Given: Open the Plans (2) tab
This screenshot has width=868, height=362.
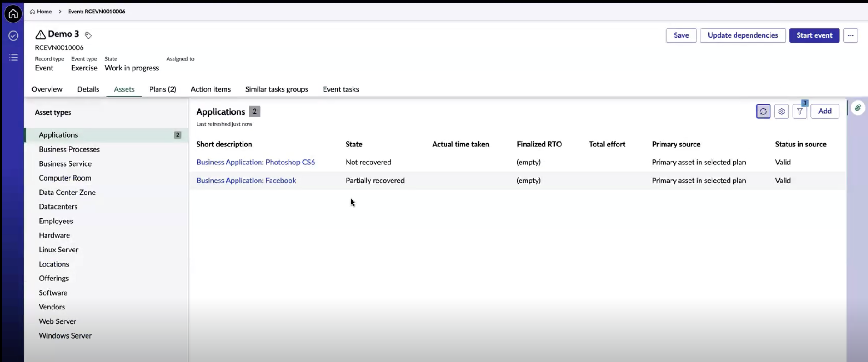Looking at the screenshot, I should click(162, 89).
